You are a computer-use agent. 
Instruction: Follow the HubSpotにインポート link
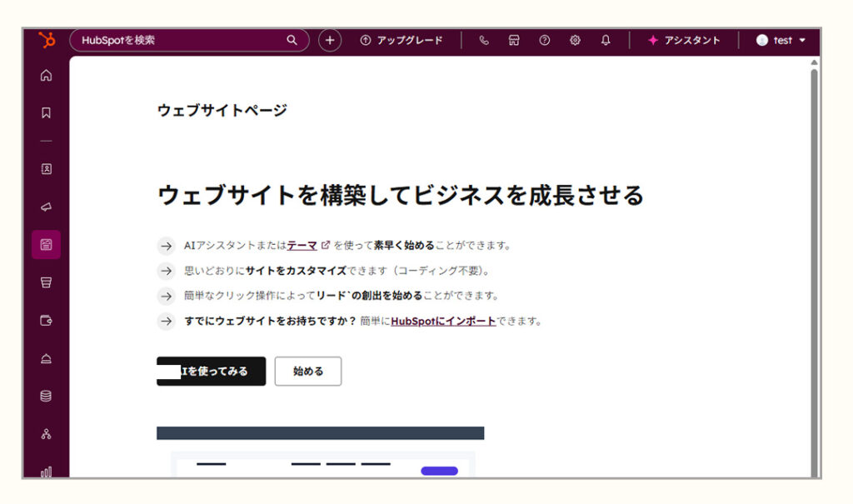coord(443,321)
